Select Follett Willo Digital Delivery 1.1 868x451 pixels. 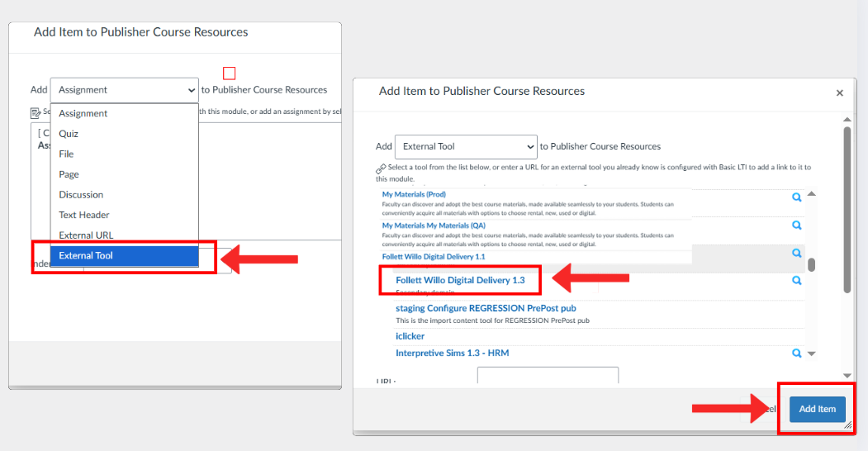[434, 257]
